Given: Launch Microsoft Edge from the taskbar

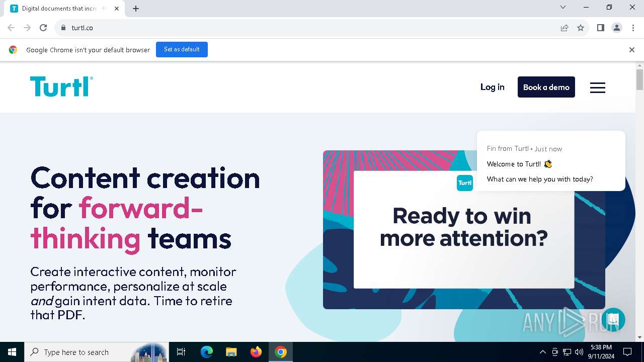Looking at the screenshot, I should tap(207, 352).
